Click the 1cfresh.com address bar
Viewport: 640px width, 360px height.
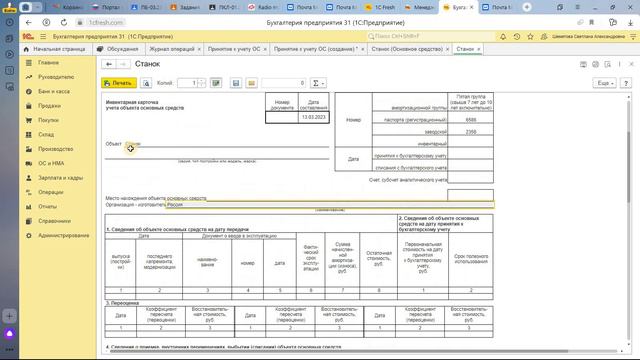(x=106, y=22)
